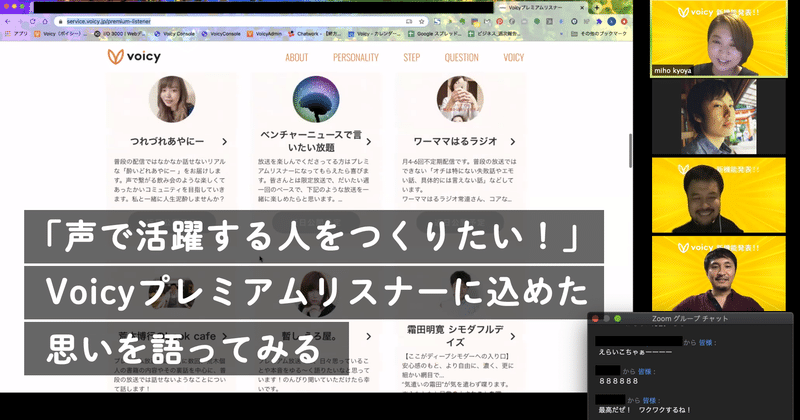Open the Gmail checker extension icon
The height and width of the screenshot is (420, 800).
pyautogui.click(x=487, y=21)
